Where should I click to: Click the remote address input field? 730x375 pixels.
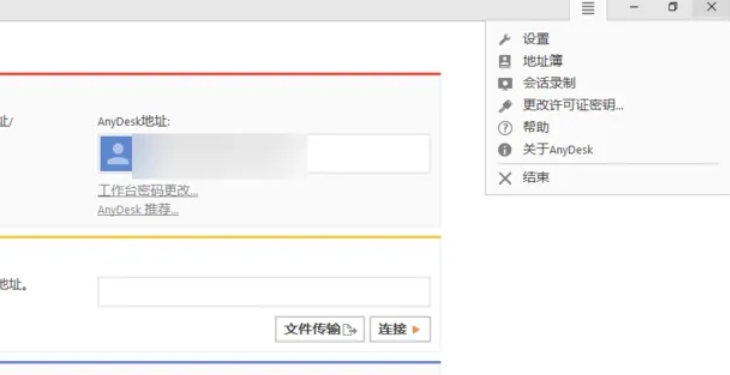click(x=264, y=292)
